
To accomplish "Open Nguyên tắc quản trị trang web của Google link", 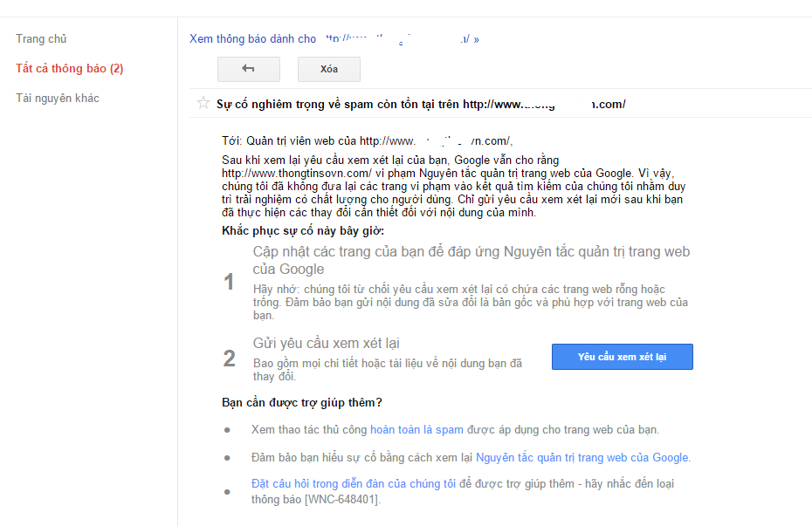I will point(582,458).
